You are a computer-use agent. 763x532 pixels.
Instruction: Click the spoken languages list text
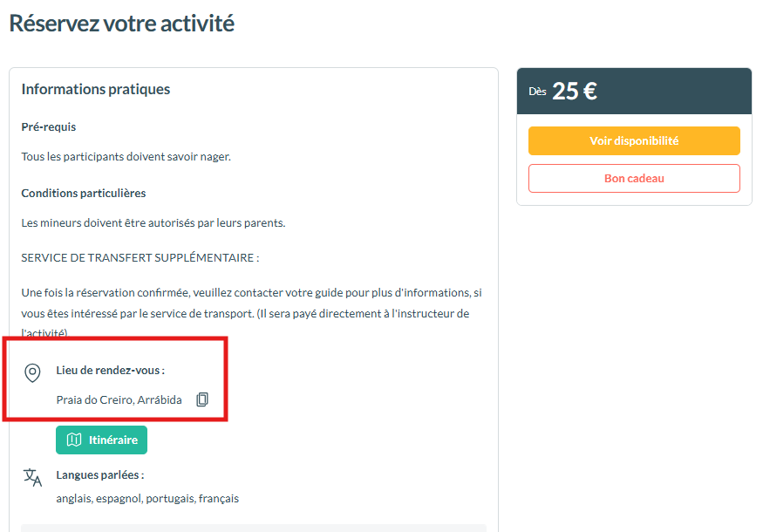point(146,498)
